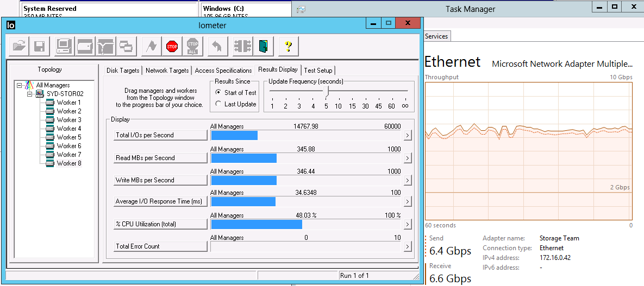Click the Start New Manager computer icon
The height and width of the screenshot is (286, 644).
click(65, 46)
